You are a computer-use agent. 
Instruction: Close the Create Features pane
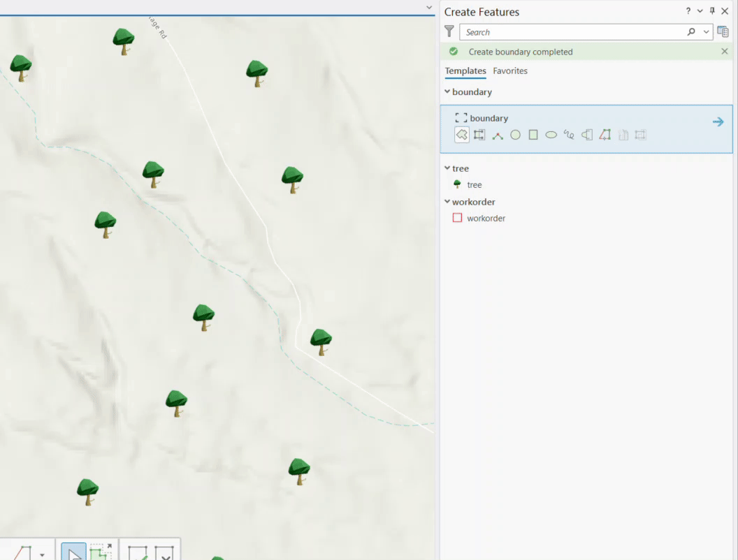coord(725,10)
